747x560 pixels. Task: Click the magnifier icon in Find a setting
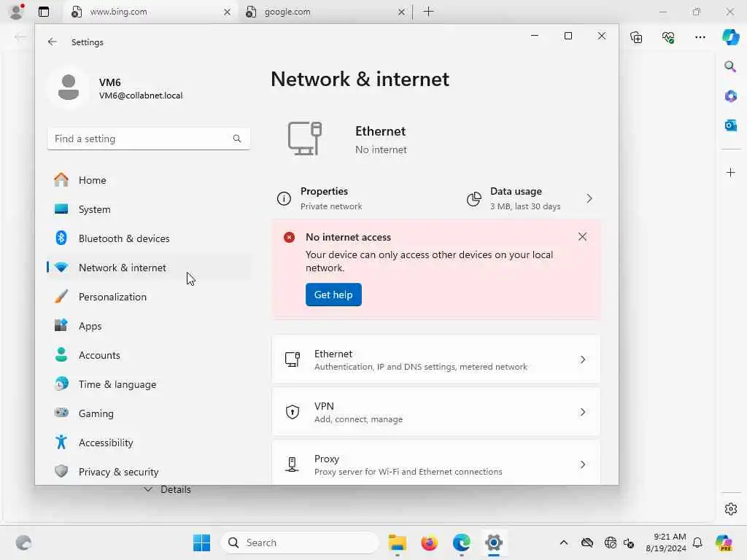click(x=237, y=139)
